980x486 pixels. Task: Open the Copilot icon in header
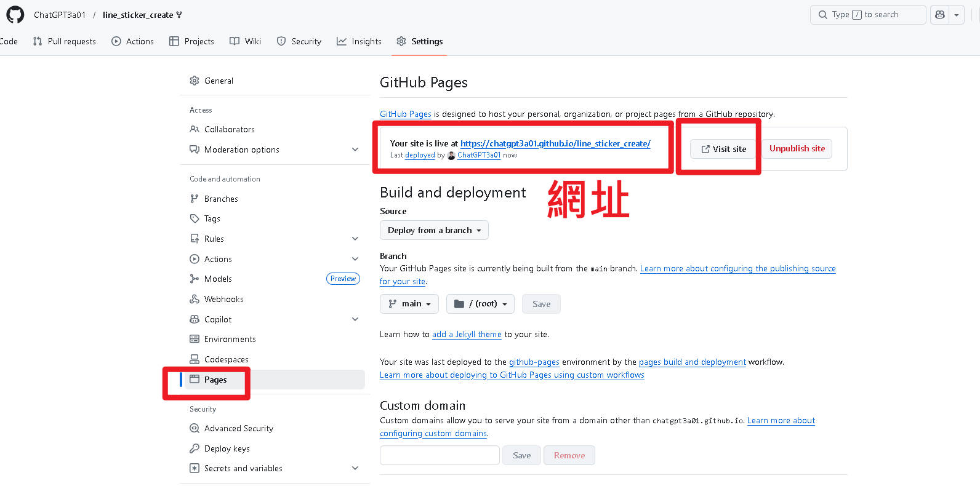pos(939,15)
